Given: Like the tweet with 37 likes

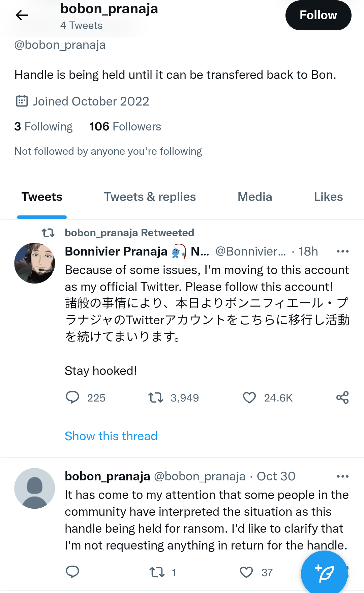Looking at the screenshot, I should point(246,572).
